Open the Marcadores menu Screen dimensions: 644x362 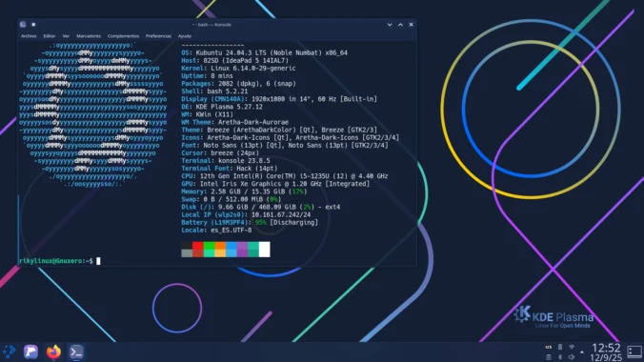point(89,36)
